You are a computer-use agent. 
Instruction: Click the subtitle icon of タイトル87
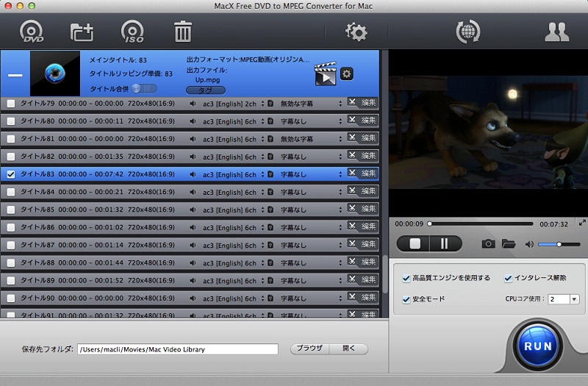click(270, 246)
